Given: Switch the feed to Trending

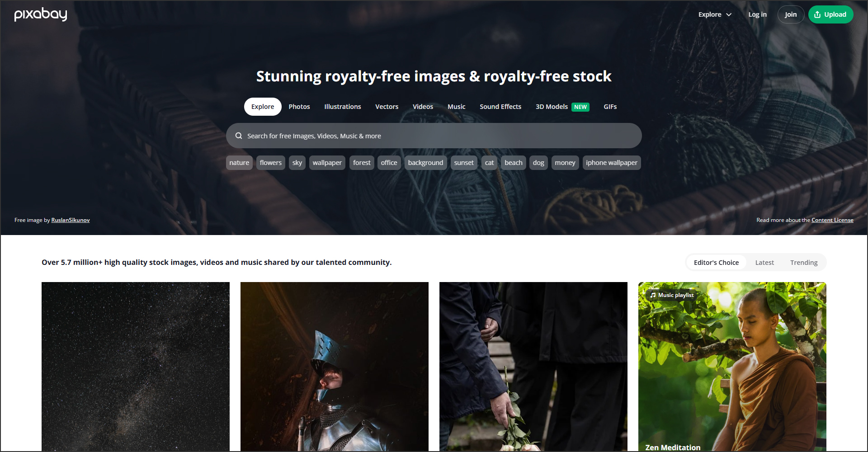Looking at the screenshot, I should pyautogui.click(x=804, y=263).
